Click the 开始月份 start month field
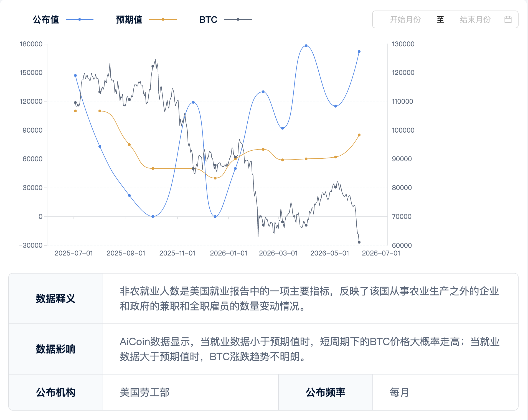Viewport: 528px width, 420px height. (405, 19)
